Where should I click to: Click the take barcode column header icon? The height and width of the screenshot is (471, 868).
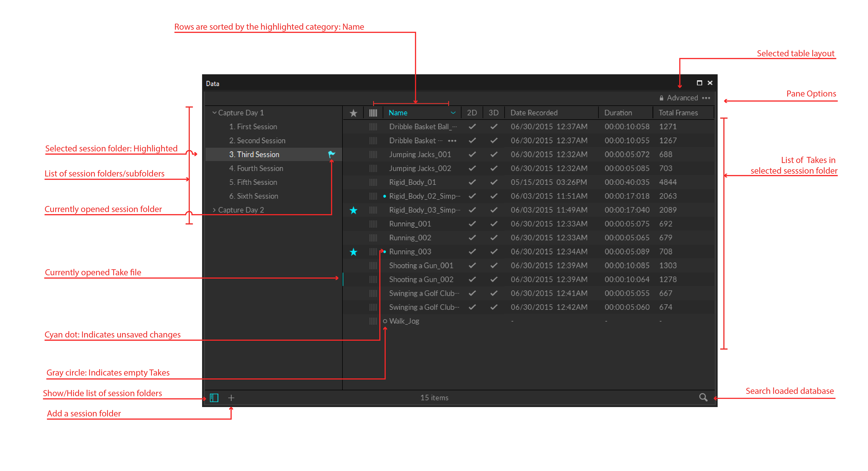tap(373, 112)
